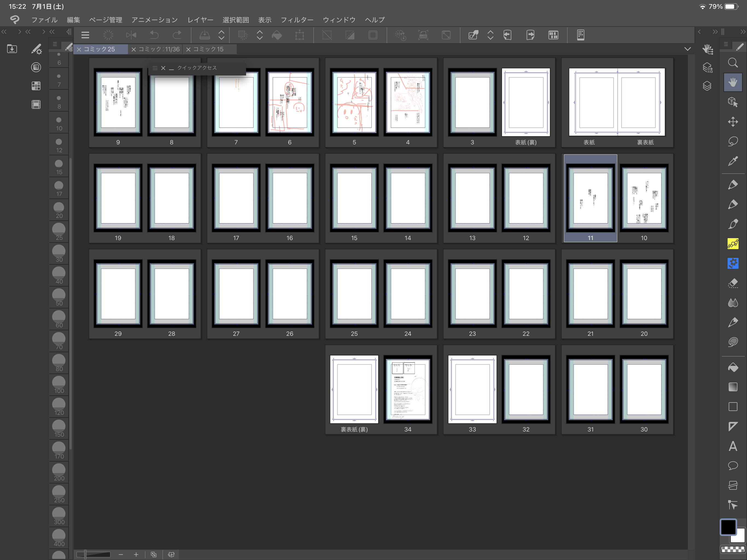Select the Gradient tool

point(733,387)
